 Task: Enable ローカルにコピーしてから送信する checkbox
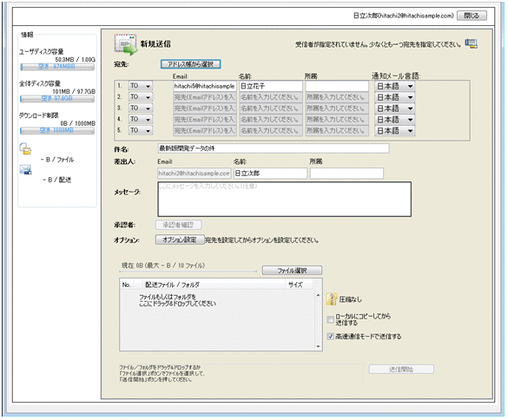[x=330, y=319]
